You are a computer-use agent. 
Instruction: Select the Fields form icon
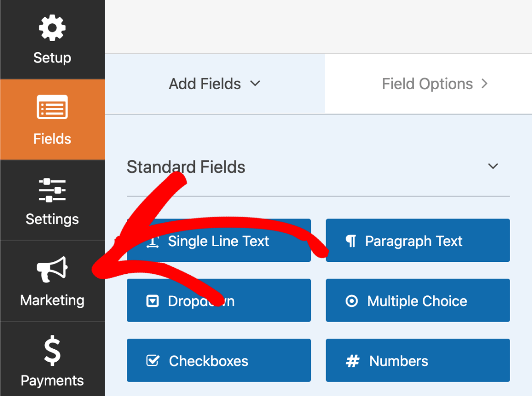(52, 107)
